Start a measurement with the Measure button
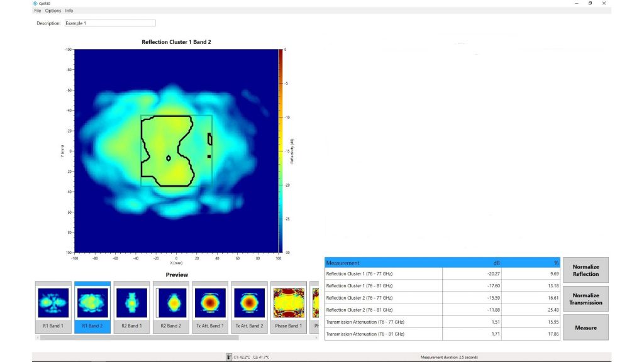This screenshot has height=362, width=644. (x=586, y=327)
